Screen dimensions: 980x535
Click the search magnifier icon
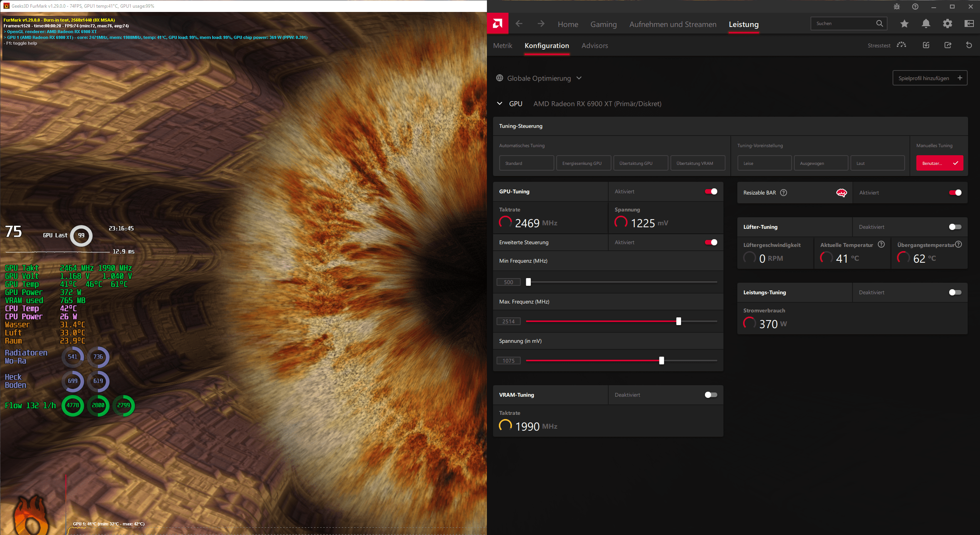click(879, 23)
